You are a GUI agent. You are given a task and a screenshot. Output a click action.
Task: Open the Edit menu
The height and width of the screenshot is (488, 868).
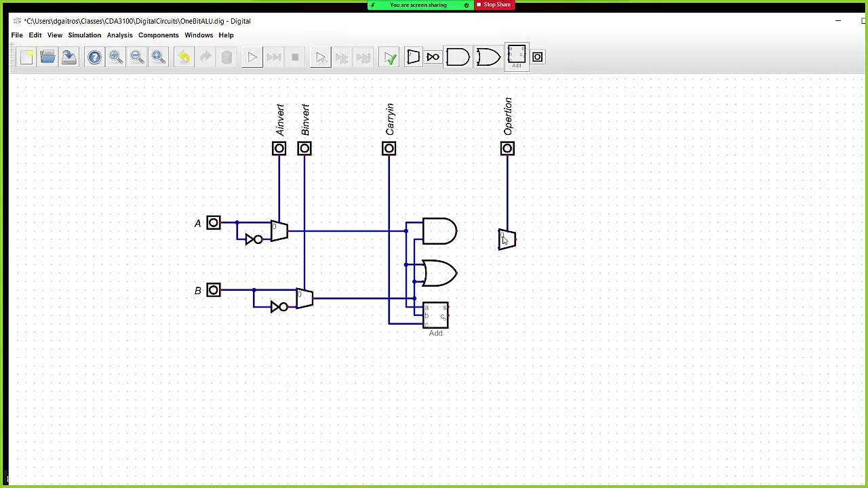pyautogui.click(x=35, y=35)
